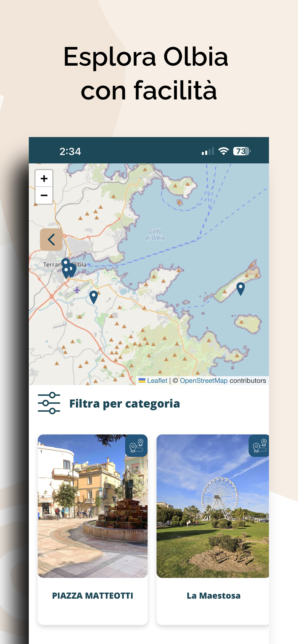Open the La Maestosa ferris wheel photo
The height and width of the screenshot is (644, 298).
pyautogui.click(x=213, y=506)
